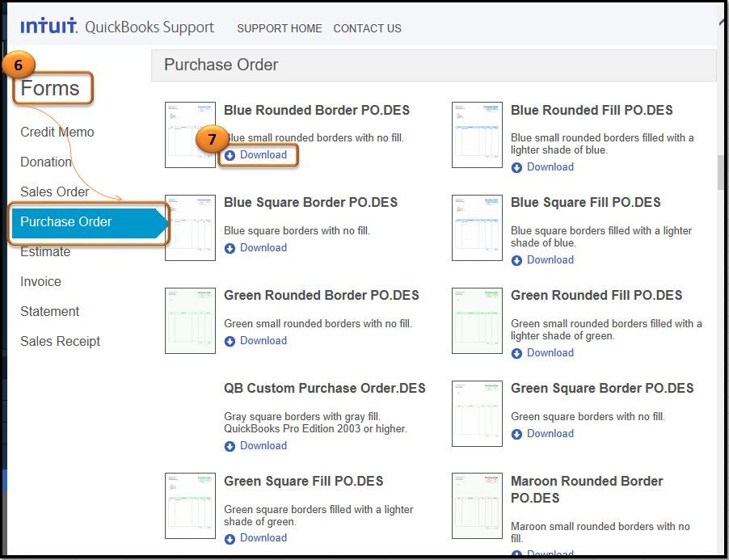The width and height of the screenshot is (729, 560).
Task: Select Credit Memo in Forms sidebar
Action: pos(57,132)
